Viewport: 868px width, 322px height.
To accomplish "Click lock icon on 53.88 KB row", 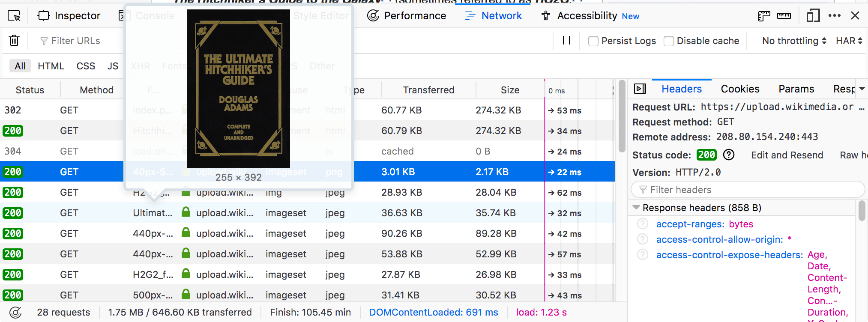I will pos(186,253).
